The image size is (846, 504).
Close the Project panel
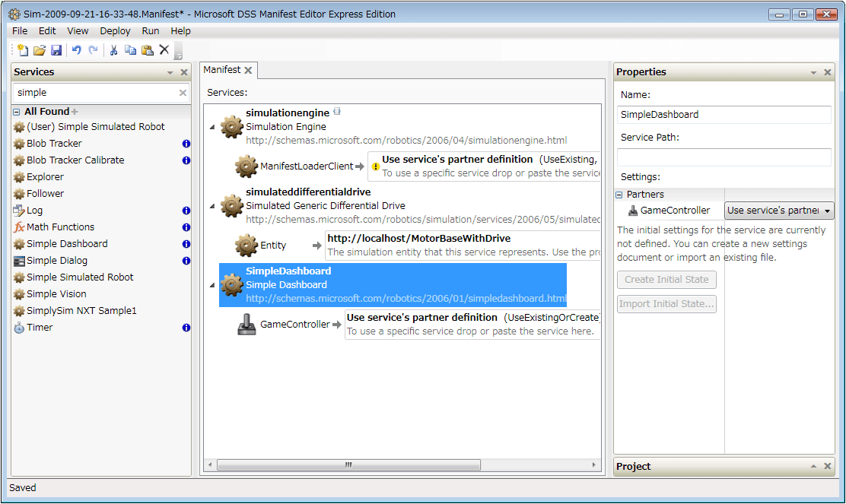(828, 466)
